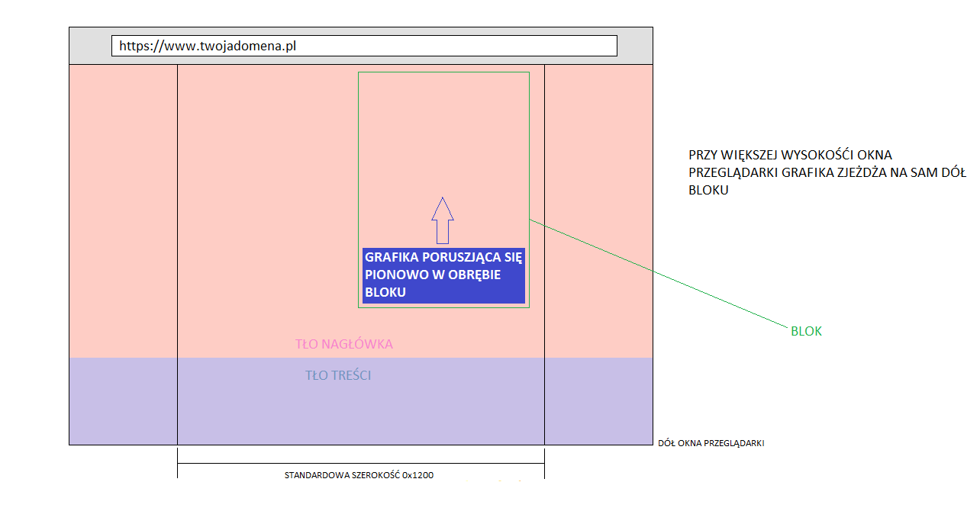
Task: Click the horizontal dimension line above width label
Action: pyautogui.click(x=360, y=463)
